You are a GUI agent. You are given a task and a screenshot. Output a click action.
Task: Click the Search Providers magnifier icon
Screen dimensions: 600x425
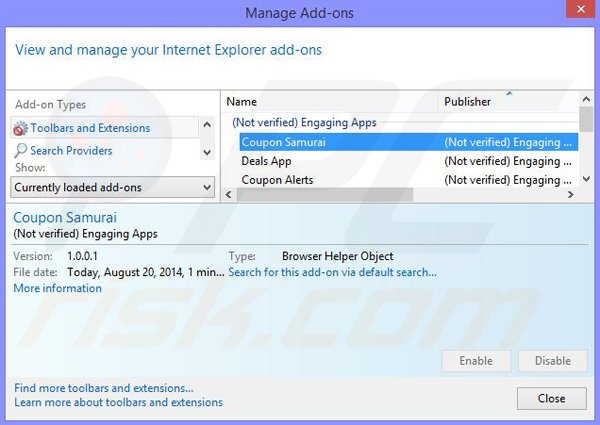(20, 150)
